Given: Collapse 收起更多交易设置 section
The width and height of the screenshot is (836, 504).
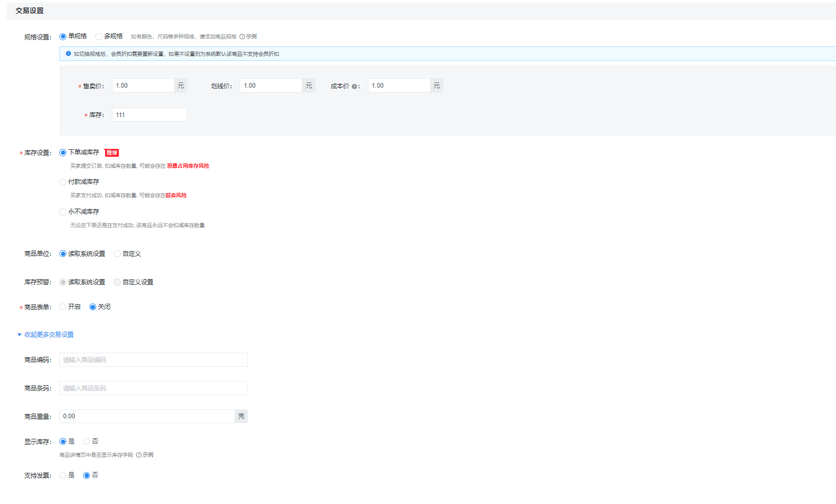Looking at the screenshot, I should (x=46, y=335).
